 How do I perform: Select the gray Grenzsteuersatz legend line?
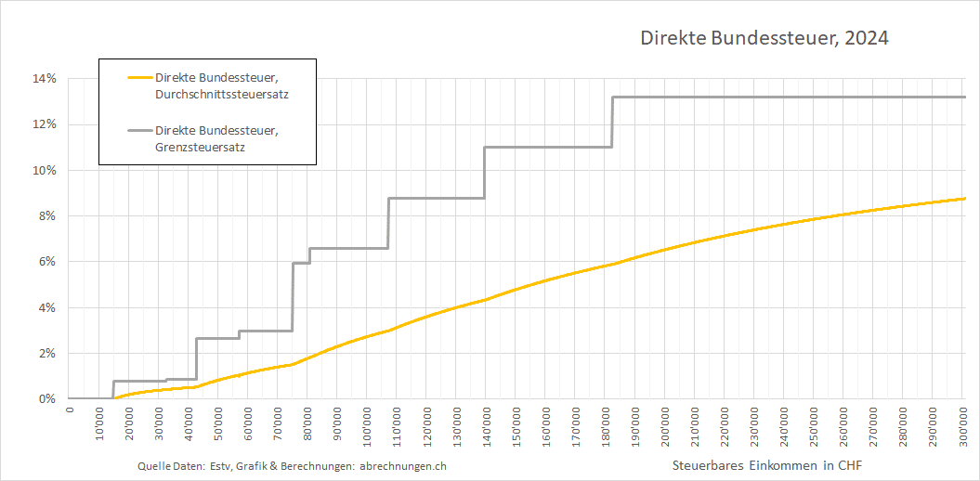pos(139,131)
